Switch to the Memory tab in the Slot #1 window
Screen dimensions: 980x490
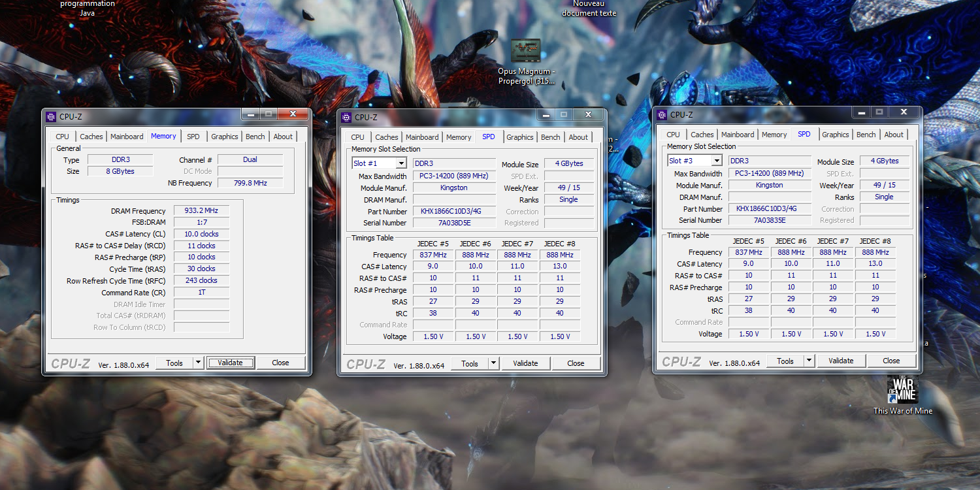(x=459, y=137)
